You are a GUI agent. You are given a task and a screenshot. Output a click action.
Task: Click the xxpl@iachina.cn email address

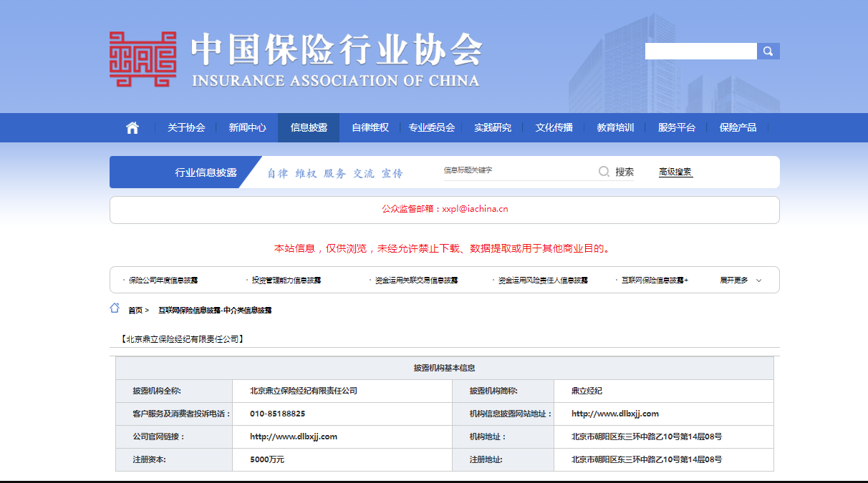pos(475,209)
